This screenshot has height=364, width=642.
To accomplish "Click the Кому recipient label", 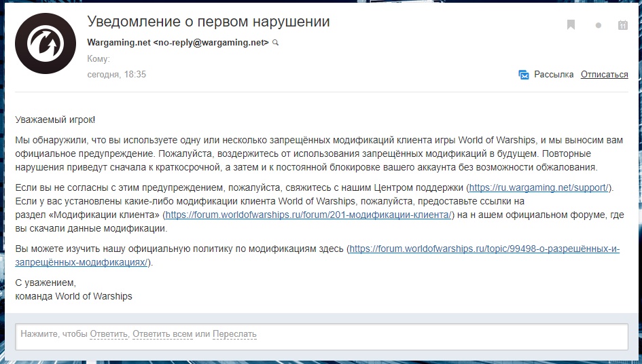I will tap(99, 58).
